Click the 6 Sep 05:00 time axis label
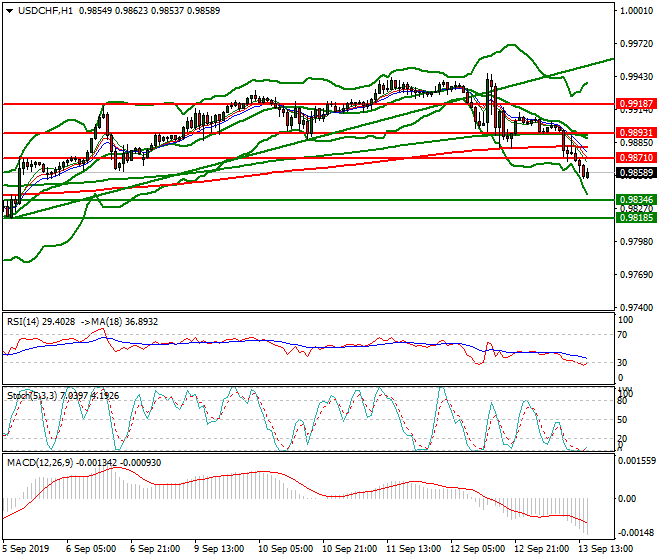This screenshot has width=660, height=560. 91,549
